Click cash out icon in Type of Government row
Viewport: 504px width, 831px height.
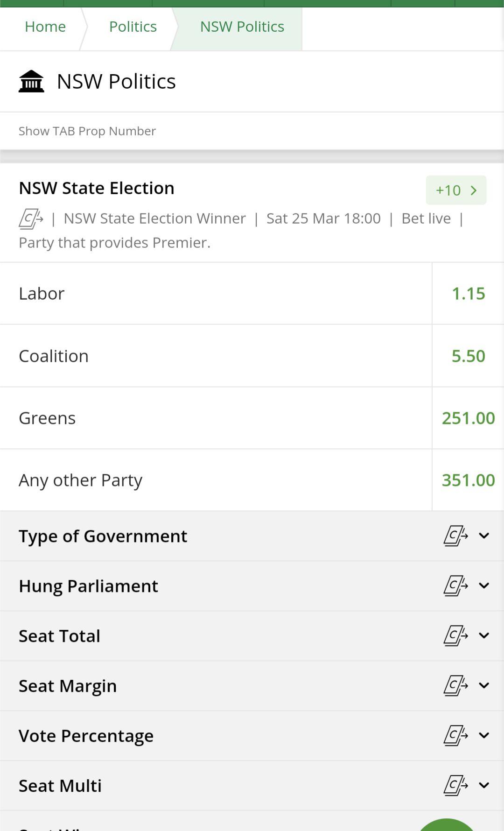tap(455, 536)
